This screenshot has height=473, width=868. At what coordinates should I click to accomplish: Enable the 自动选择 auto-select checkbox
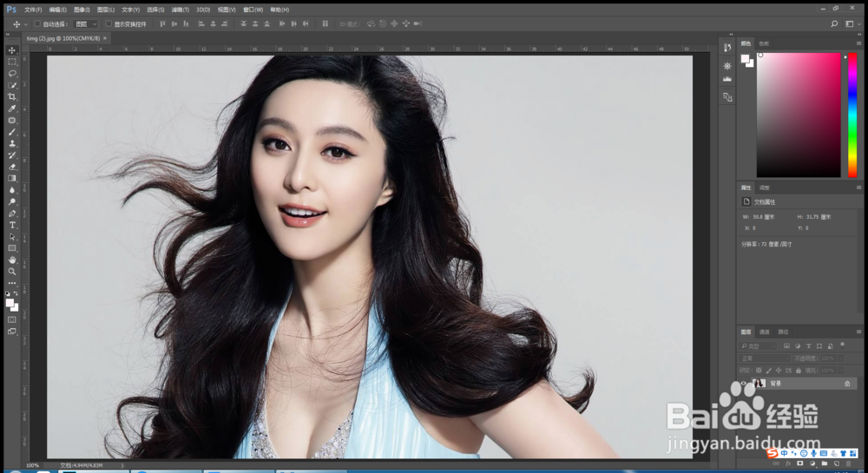tap(37, 23)
